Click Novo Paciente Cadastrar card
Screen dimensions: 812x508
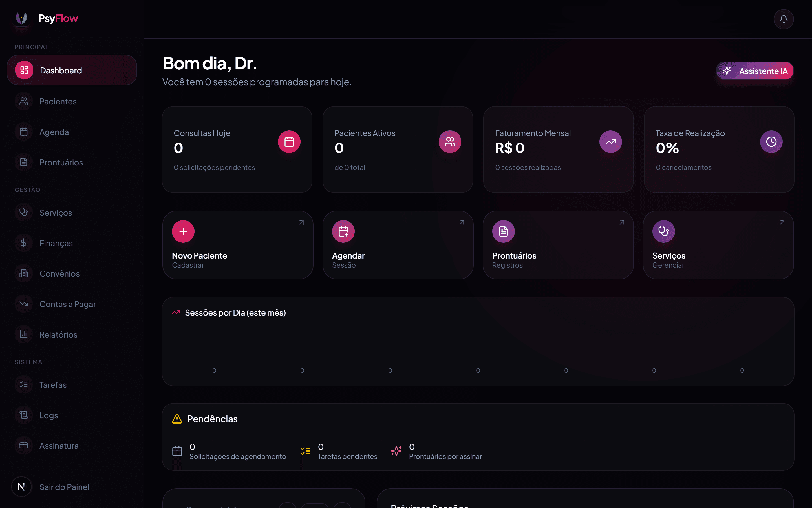pos(238,245)
